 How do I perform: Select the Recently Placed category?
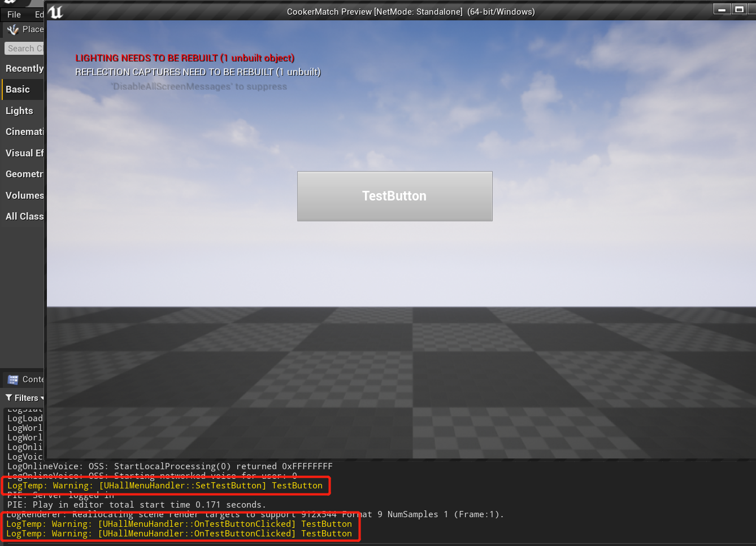(24, 68)
